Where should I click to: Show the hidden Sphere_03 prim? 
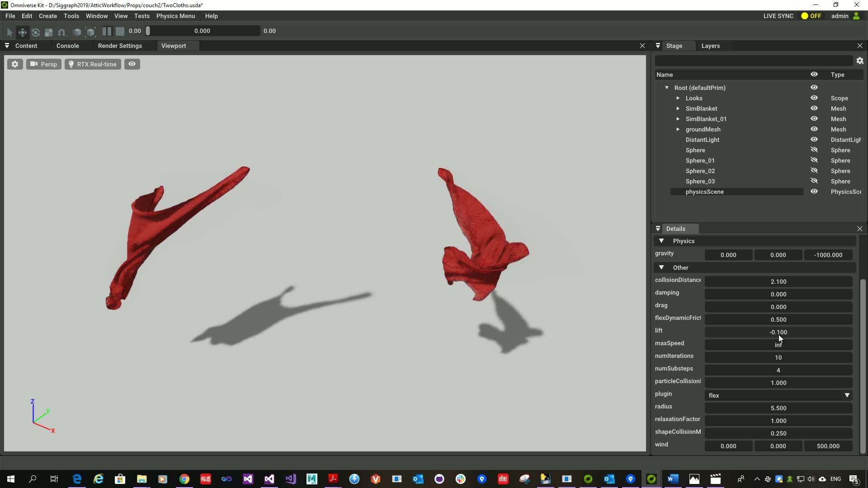coord(814,181)
